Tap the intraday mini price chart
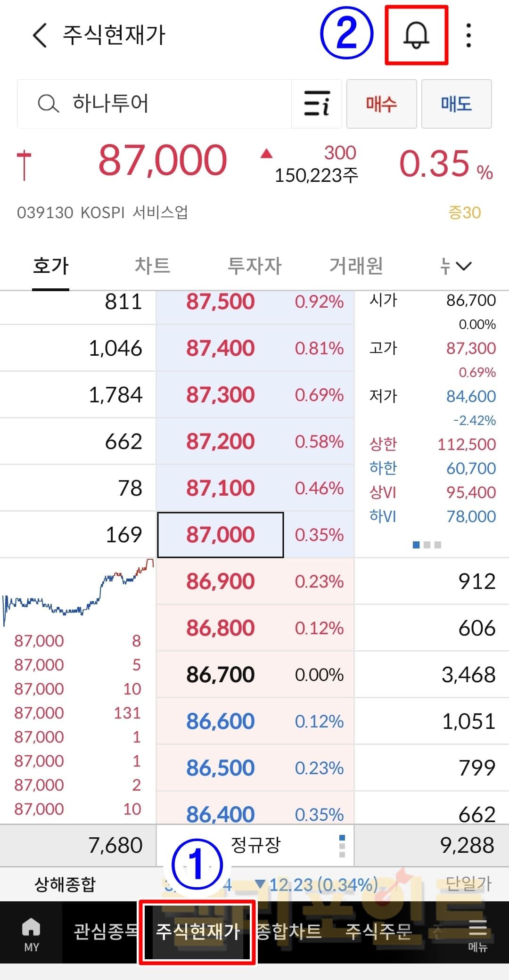The image size is (509, 980). (x=78, y=594)
